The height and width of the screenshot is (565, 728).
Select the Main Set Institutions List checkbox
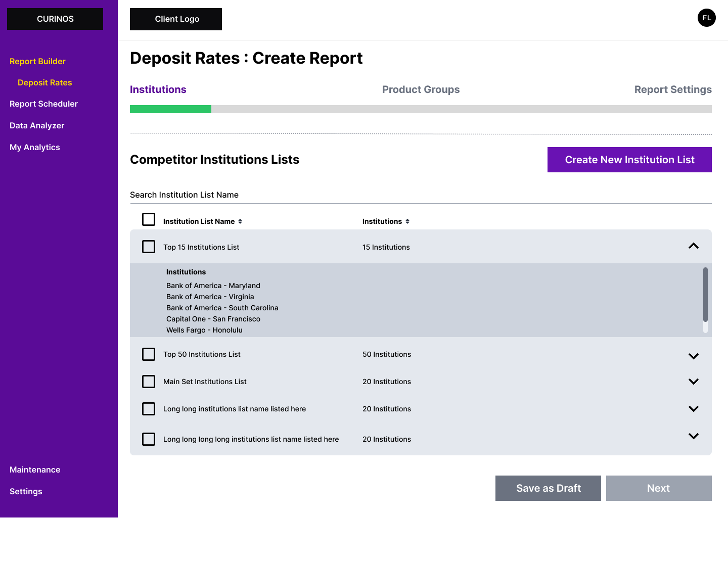[x=149, y=382]
